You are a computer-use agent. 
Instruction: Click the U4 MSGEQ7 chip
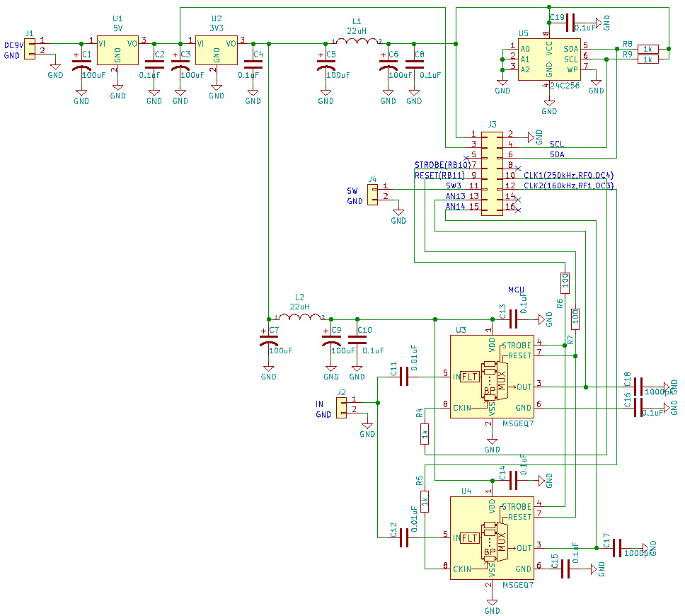click(492, 538)
